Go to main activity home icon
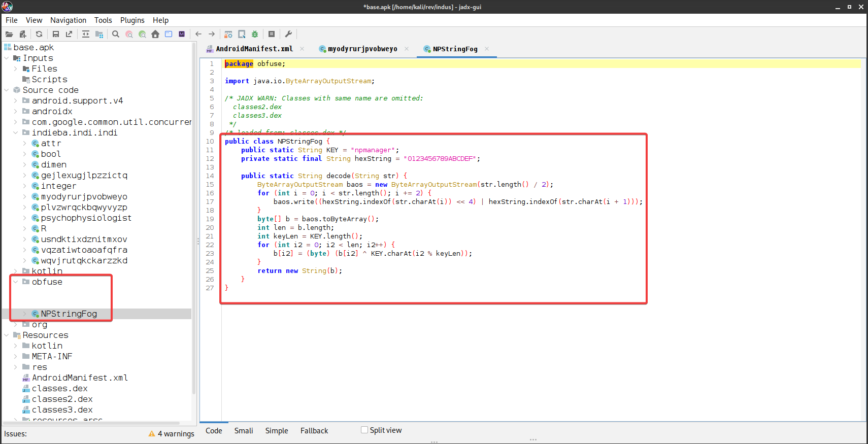 point(155,34)
